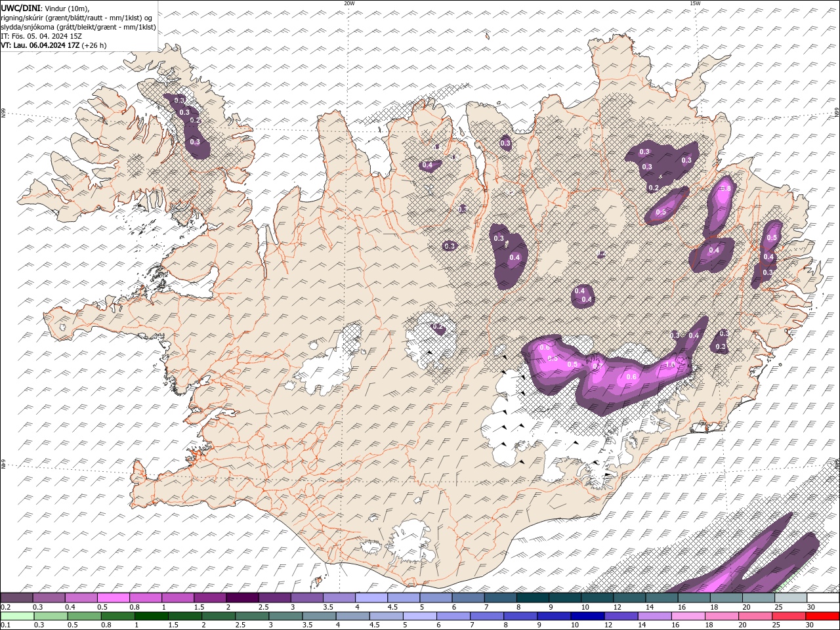Viewport: 840px width, 630px height.
Task: Click the magenta-purple 1.5 snow legend swatch
Action: [x=211, y=598]
